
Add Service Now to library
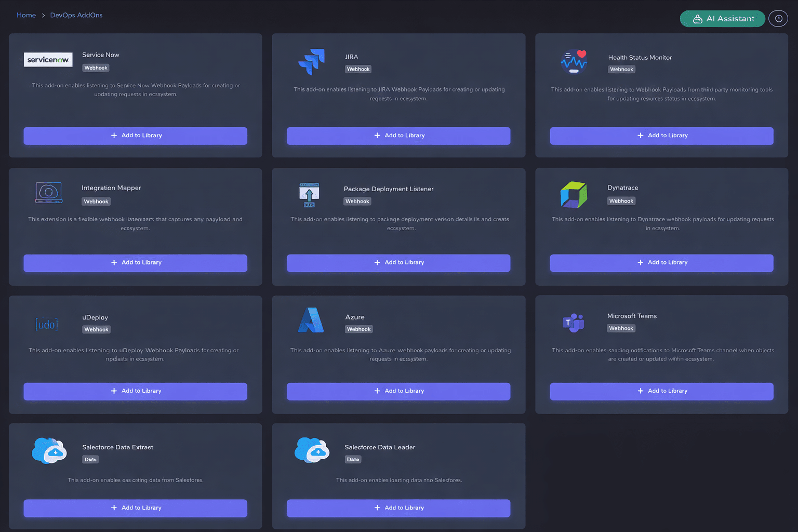click(136, 136)
